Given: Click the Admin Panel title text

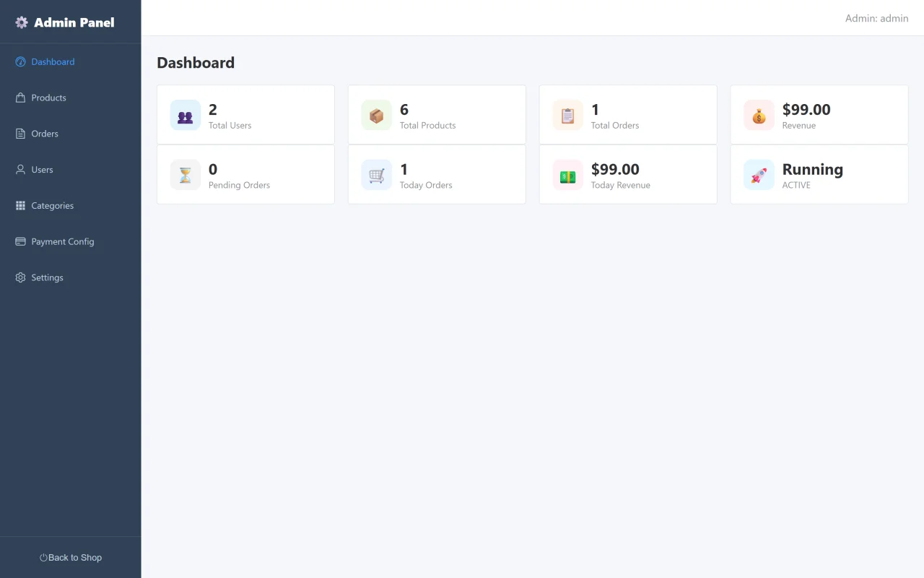Looking at the screenshot, I should [74, 22].
